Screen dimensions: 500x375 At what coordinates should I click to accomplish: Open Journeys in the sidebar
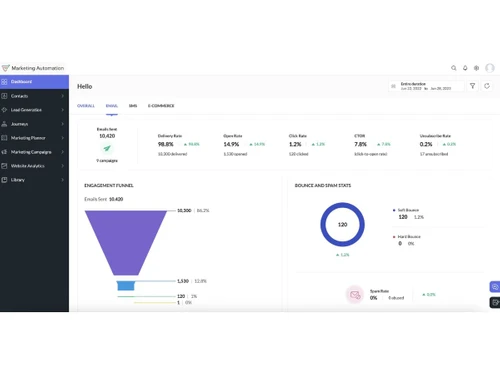coord(34,124)
